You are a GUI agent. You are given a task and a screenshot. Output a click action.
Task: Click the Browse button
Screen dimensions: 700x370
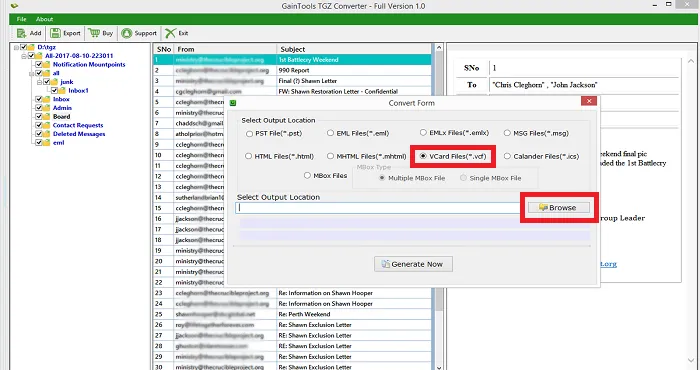tap(558, 208)
